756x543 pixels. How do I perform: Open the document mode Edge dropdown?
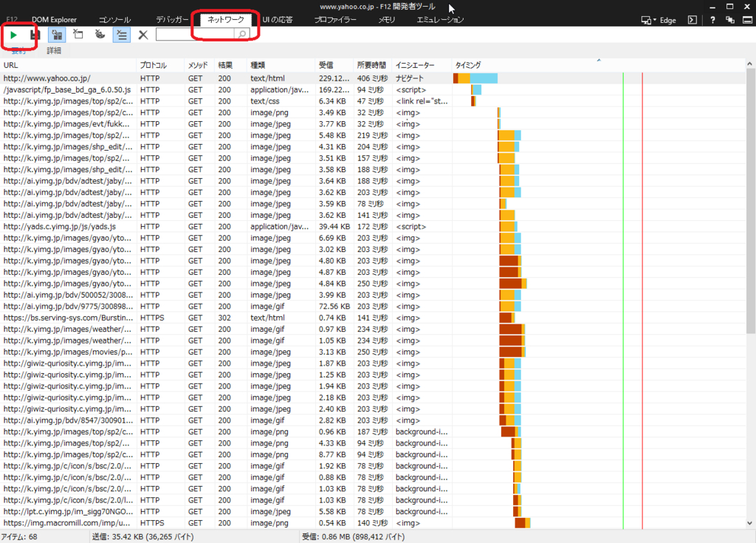click(659, 20)
